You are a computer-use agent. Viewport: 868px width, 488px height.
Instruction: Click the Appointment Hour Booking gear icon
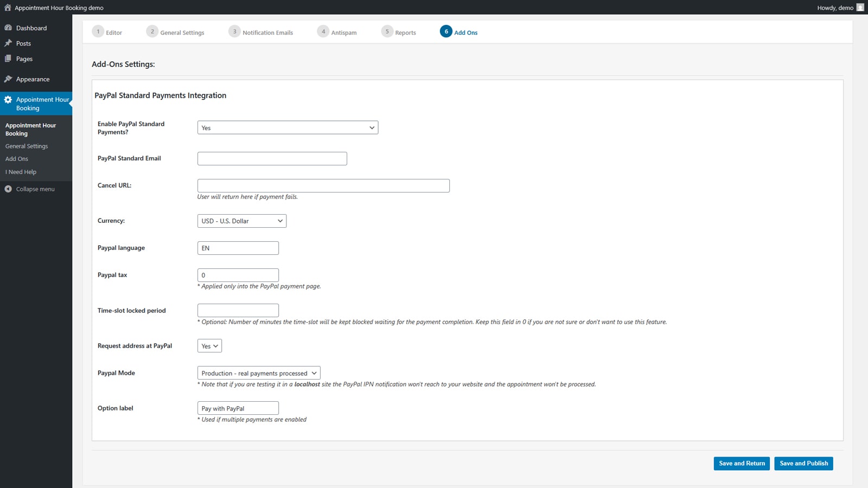pos(8,100)
